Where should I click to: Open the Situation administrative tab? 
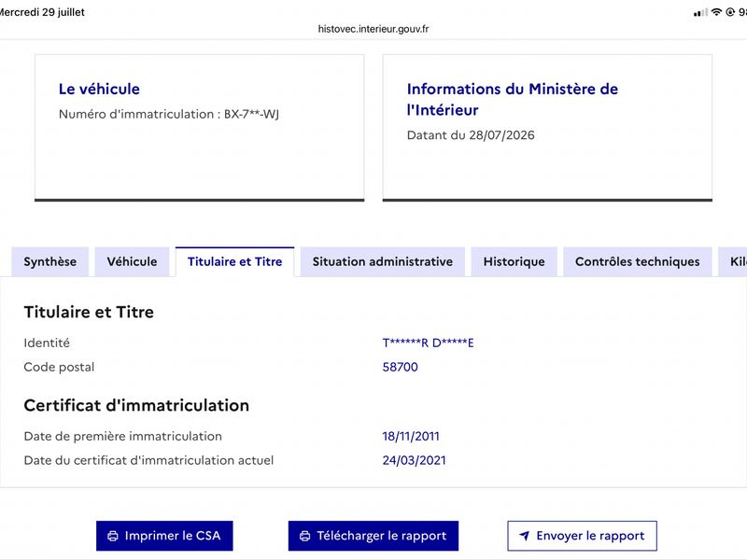click(x=383, y=261)
